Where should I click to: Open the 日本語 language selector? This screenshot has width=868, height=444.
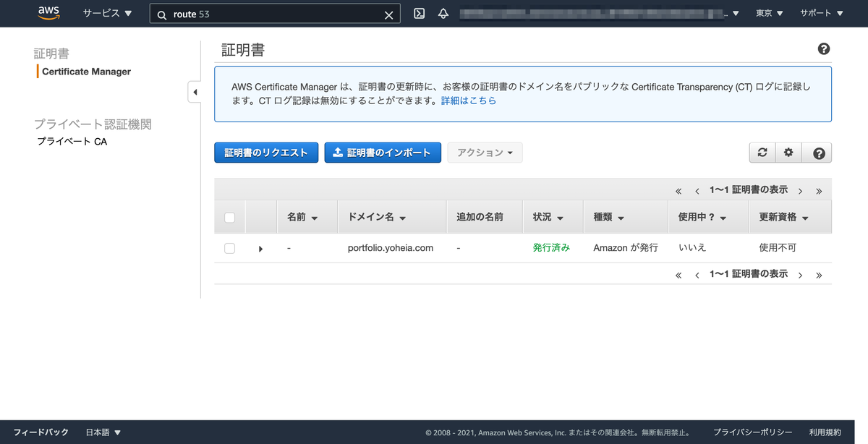pos(103,432)
